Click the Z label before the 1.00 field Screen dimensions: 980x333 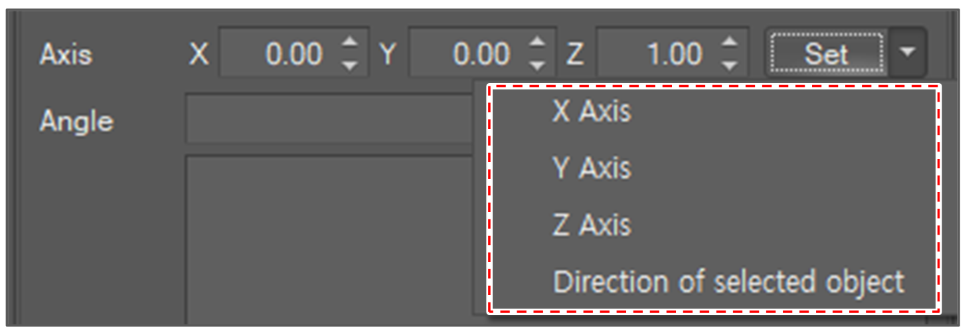[x=575, y=54]
